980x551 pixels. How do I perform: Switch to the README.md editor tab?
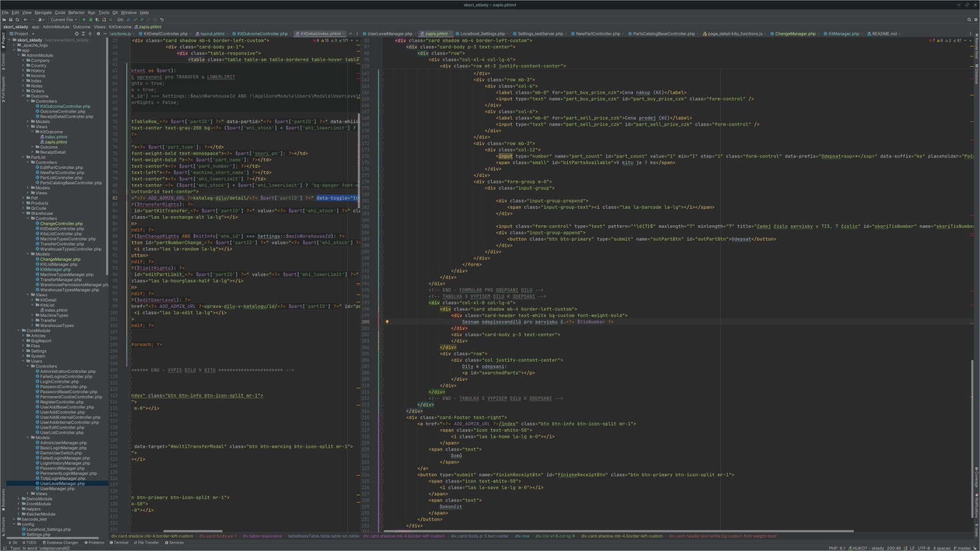coord(883,34)
